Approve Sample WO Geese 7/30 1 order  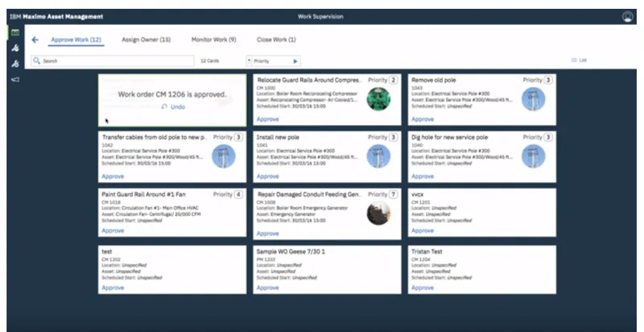[268, 288]
